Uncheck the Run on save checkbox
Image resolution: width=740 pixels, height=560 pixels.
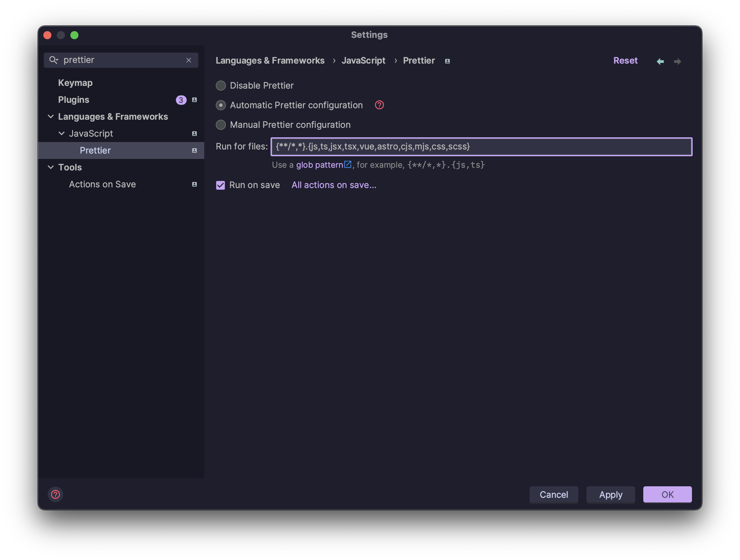220,185
